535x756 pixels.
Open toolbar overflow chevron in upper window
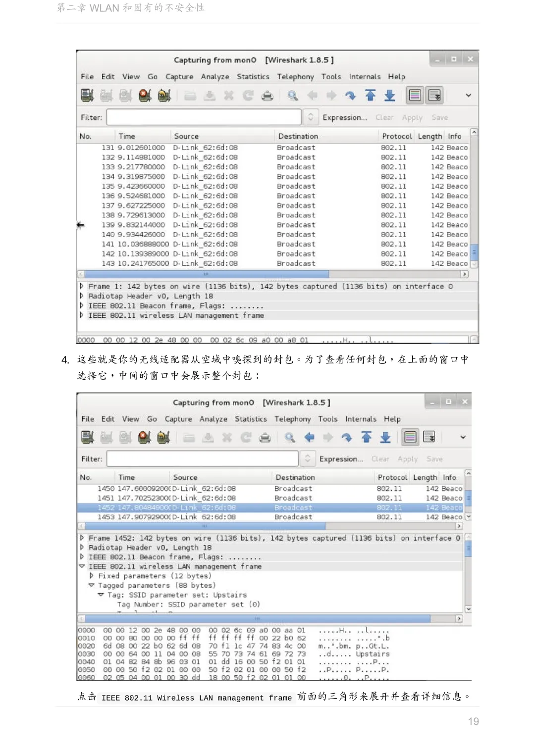point(468,96)
